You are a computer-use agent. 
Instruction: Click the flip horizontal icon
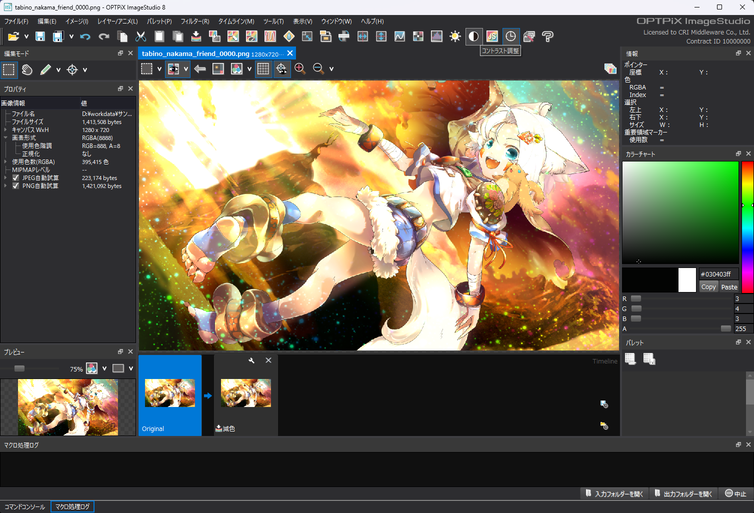click(363, 36)
